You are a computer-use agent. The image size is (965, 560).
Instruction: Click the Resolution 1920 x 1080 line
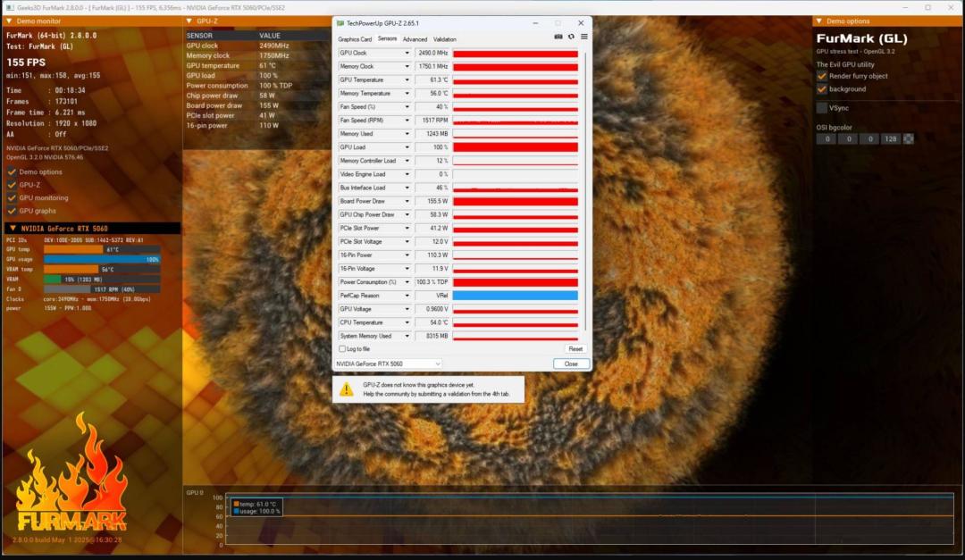coord(51,123)
